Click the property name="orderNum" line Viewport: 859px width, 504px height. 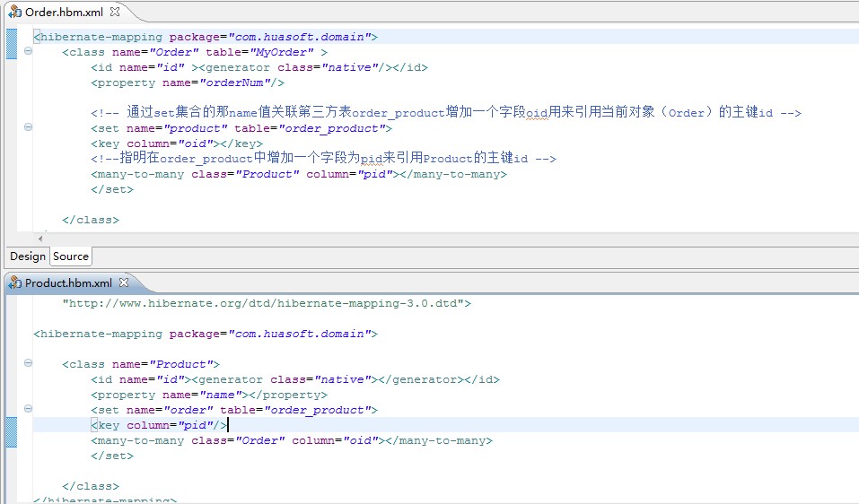coord(188,83)
